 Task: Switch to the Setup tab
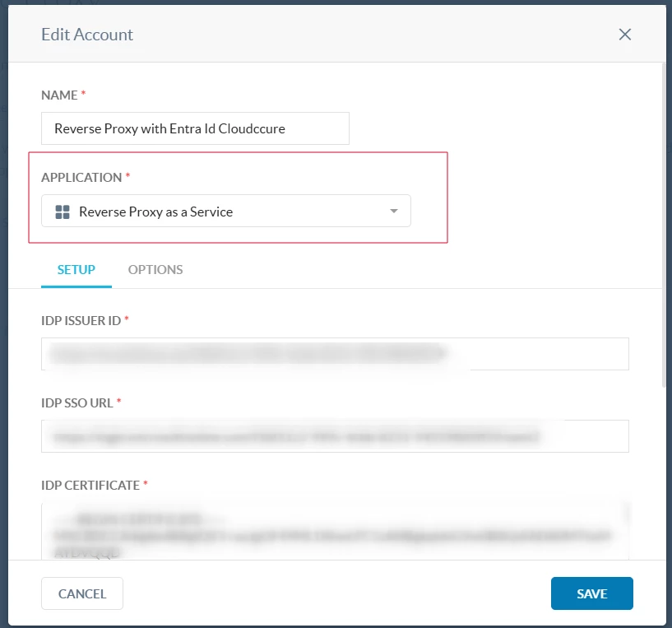coord(76,270)
